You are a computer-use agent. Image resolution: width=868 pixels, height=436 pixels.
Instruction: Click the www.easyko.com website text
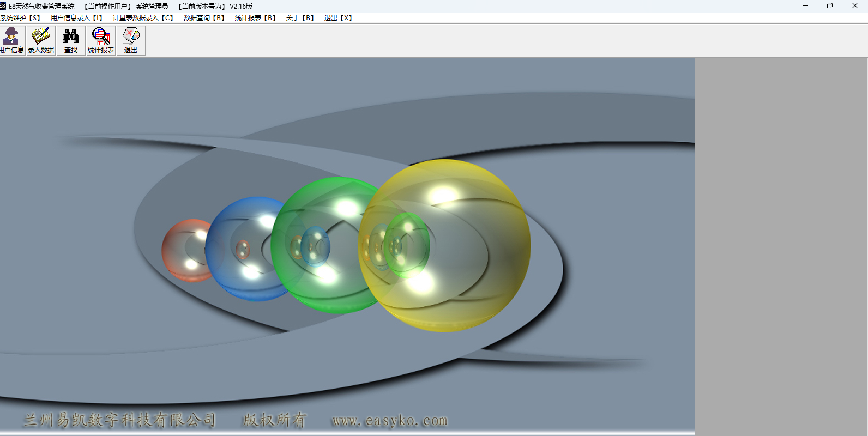tap(390, 421)
